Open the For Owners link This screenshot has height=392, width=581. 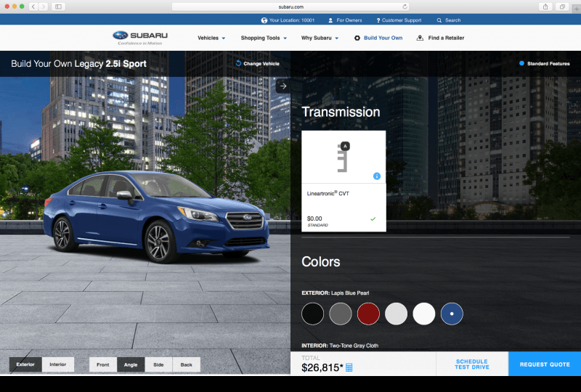coord(345,20)
